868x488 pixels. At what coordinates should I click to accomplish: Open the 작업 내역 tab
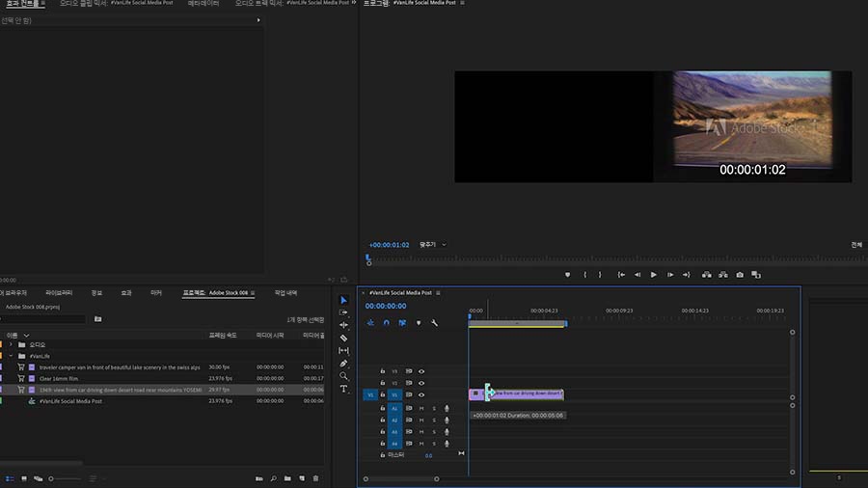[x=286, y=292]
